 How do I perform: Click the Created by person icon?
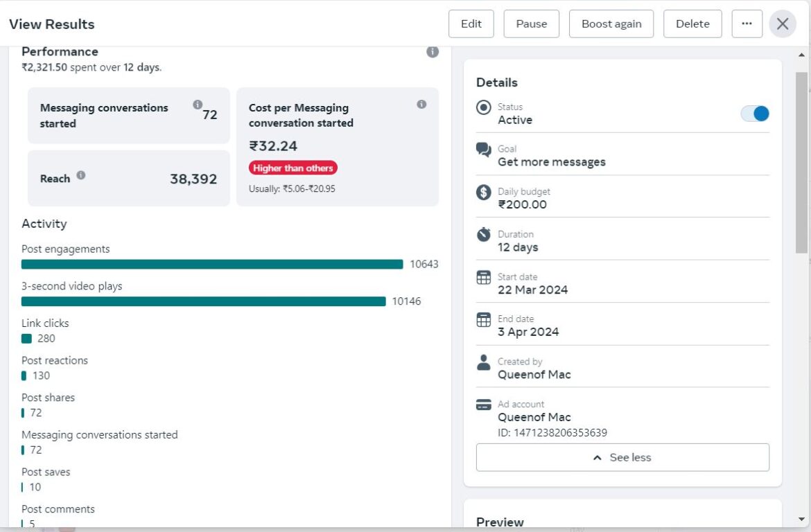[x=484, y=362]
